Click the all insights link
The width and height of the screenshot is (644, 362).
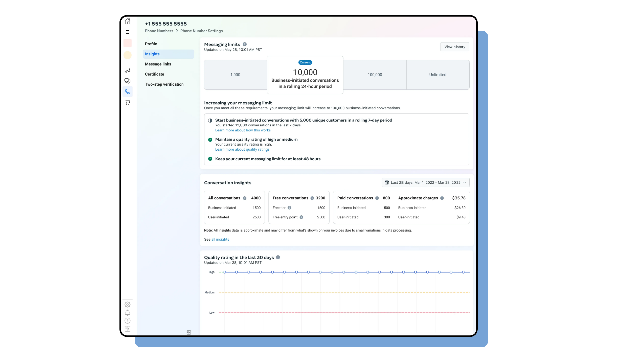tap(220, 239)
